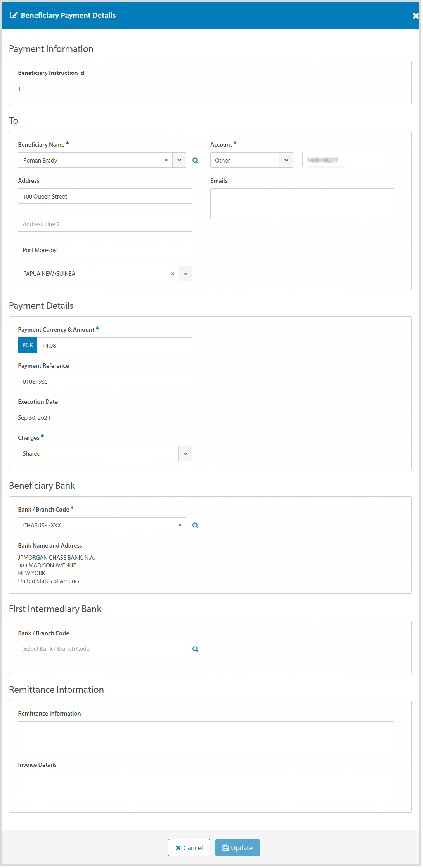Cancel the payment details edit
The height and width of the screenshot is (868, 423).
(x=189, y=848)
